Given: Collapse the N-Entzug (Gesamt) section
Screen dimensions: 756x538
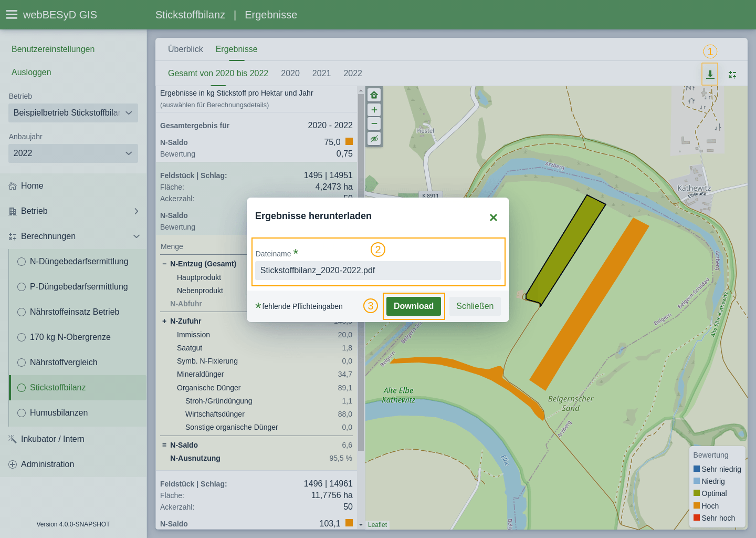Looking at the screenshot, I should point(164,264).
